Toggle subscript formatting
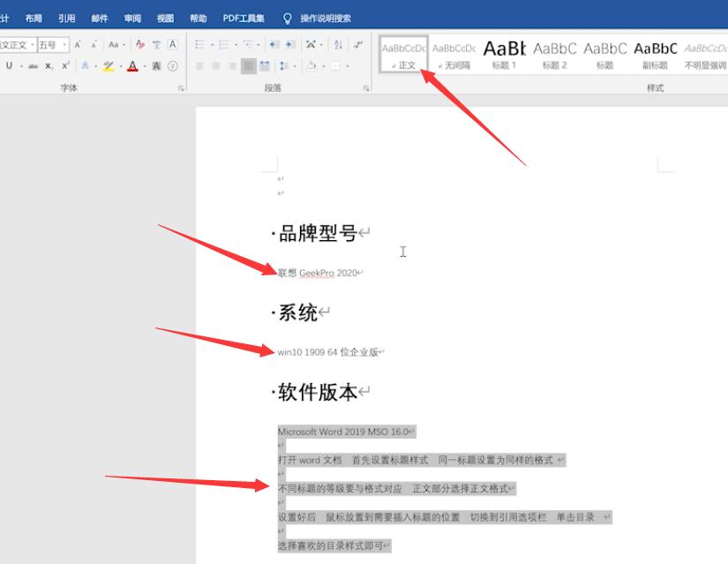Screen dimensions: 728x564 point(49,66)
